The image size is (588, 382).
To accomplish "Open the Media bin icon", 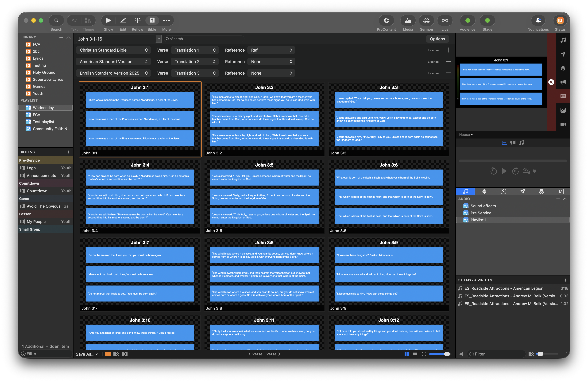I will [408, 21].
